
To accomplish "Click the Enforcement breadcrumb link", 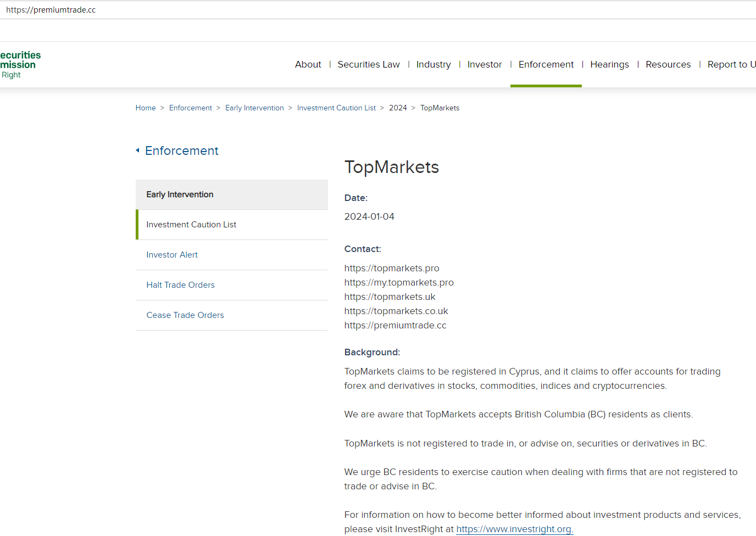I will coord(191,108).
